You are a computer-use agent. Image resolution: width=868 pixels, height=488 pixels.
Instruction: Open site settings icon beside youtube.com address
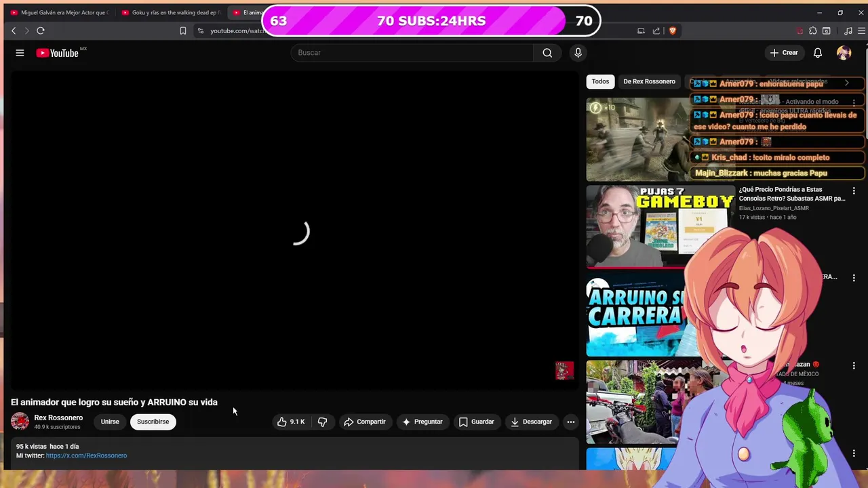[200, 30]
